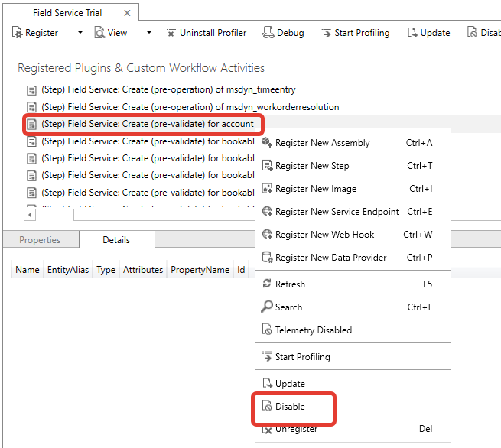This screenshot has width=501, height=448.
Task: Click Refresh in the context menu
Action: pos(353,284)
